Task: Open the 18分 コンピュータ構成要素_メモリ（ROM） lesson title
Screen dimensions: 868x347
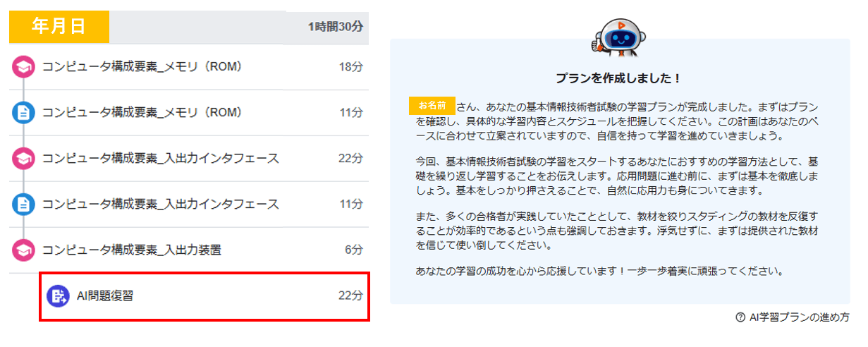Action: pos(142,67)
